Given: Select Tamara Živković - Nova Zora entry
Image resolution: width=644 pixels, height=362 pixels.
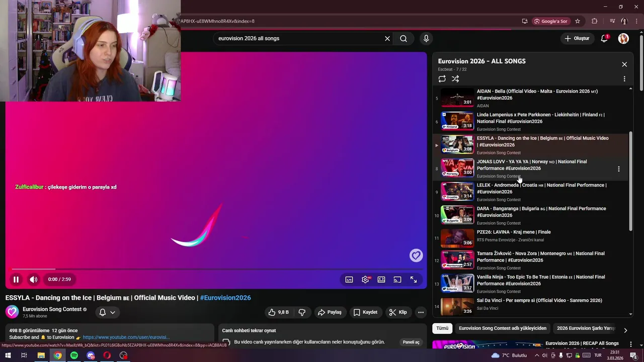Looking at the screenshot, I should (531, 260).
